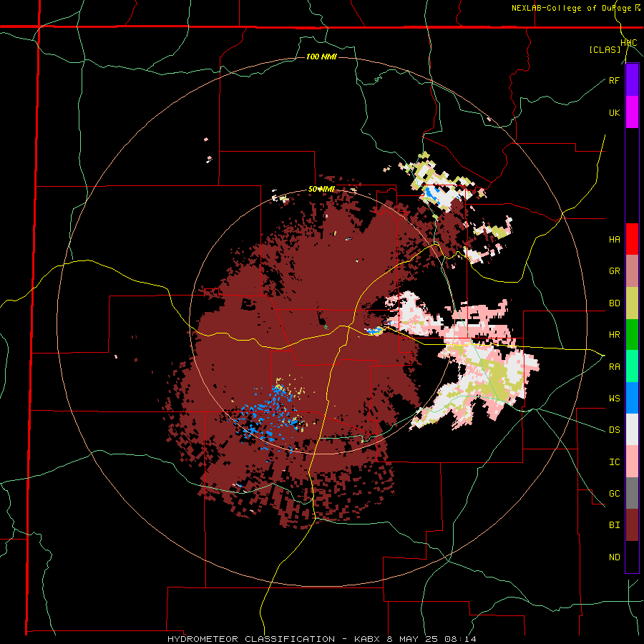Click the HHC product label

629,43
